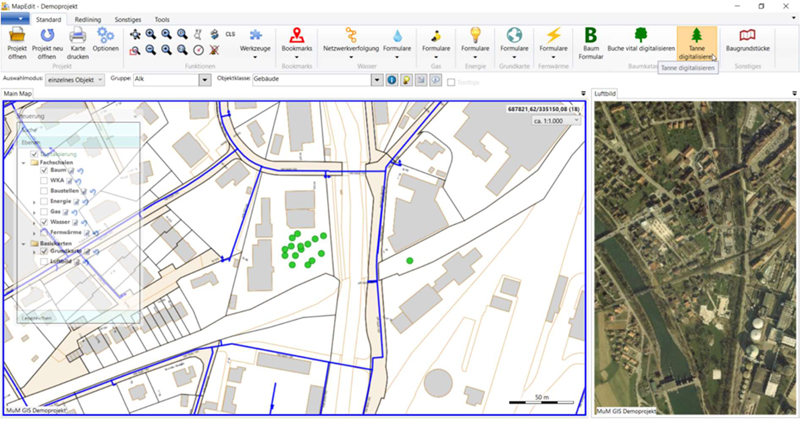The width and height of the screenshot is (800, 429).
Task: Open the Tools ribbon tab
Action: coord(162,19)
